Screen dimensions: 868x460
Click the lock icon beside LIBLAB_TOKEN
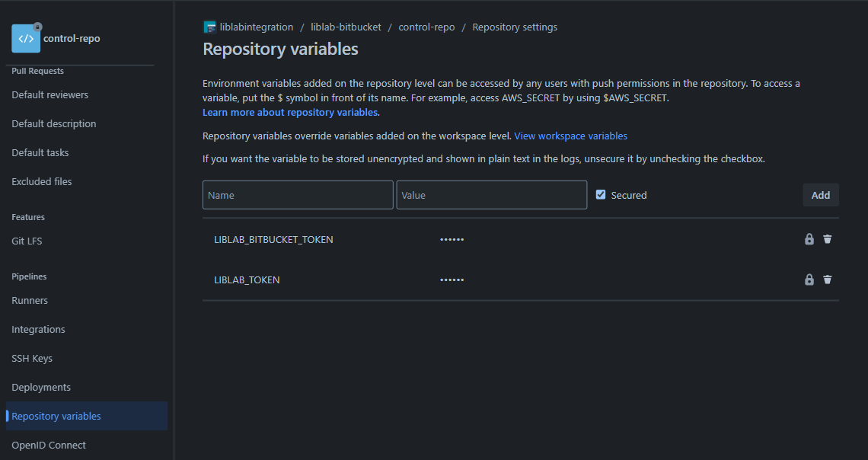tap(809, 280)
